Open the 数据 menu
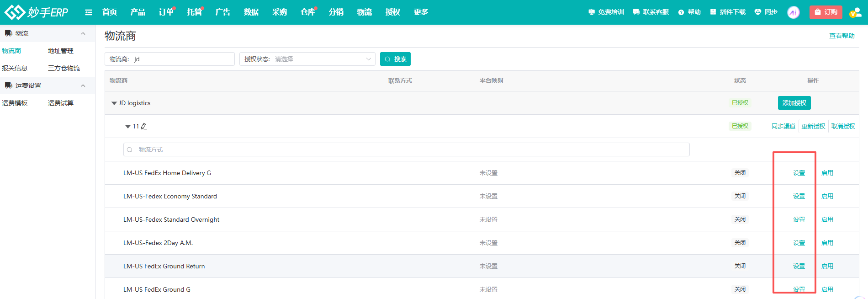Image resolution: width=868 pixels, height=299 pixels. pos(251,12)
